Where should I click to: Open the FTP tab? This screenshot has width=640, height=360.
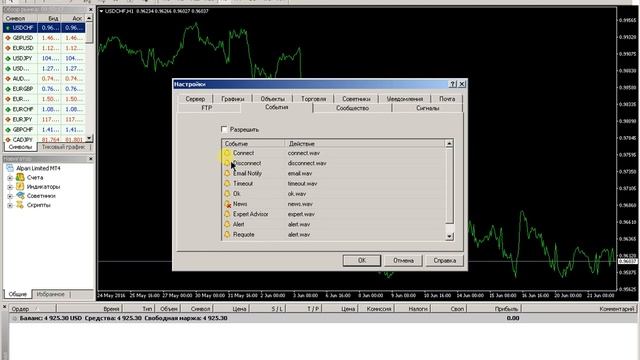[x=207, y=108]
